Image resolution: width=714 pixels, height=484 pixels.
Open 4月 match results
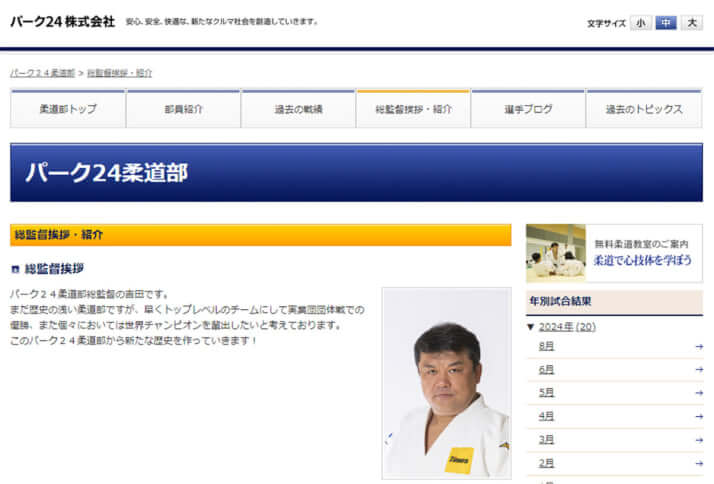tap(546, 416)
